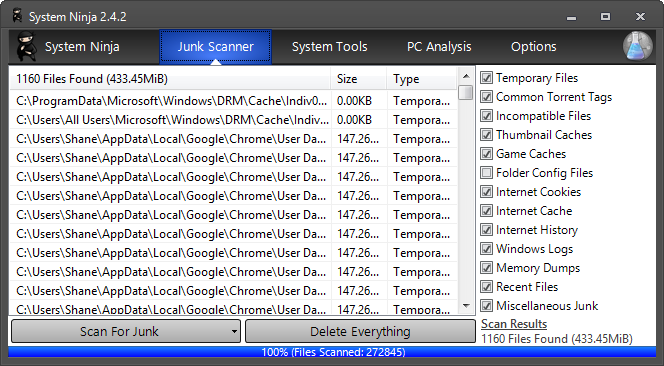
Task: Sort by the Type column header
Action: tap(422, 79)
